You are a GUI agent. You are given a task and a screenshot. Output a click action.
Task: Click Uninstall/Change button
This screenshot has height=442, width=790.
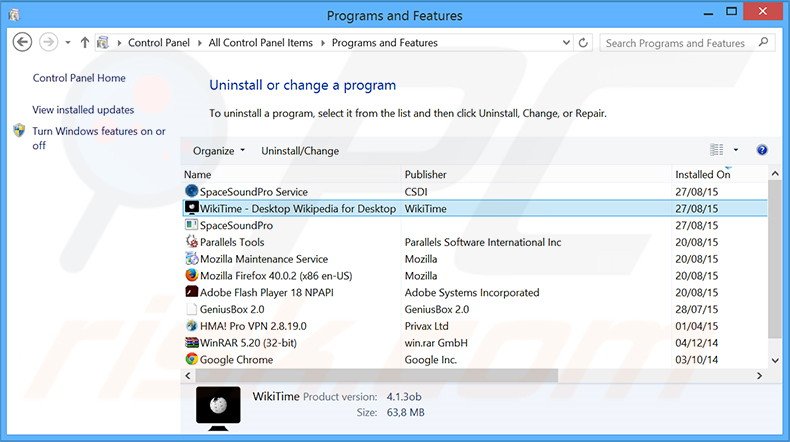tap(300, 151)
